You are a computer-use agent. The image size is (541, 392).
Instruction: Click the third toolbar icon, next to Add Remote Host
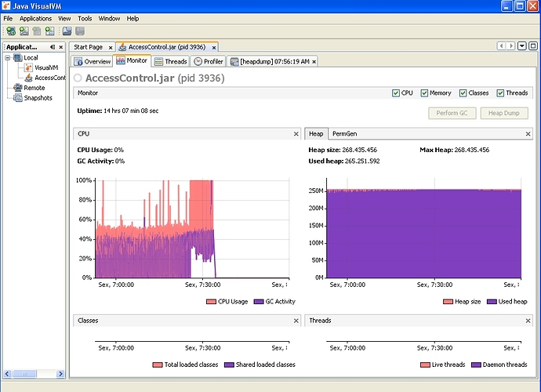pos(37,31)
